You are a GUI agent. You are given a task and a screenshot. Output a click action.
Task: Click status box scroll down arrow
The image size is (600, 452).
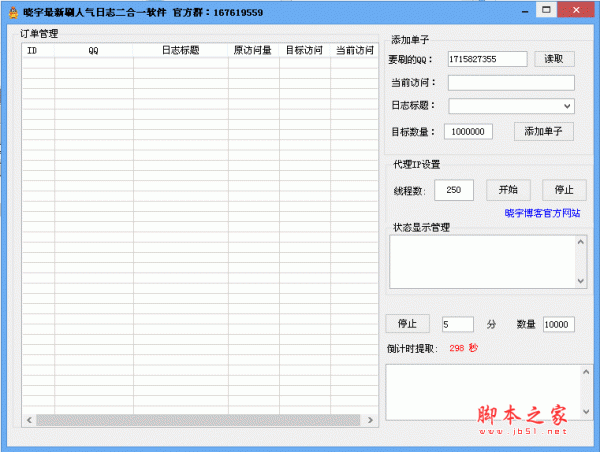pyautogui.click(x=580, y=281)
